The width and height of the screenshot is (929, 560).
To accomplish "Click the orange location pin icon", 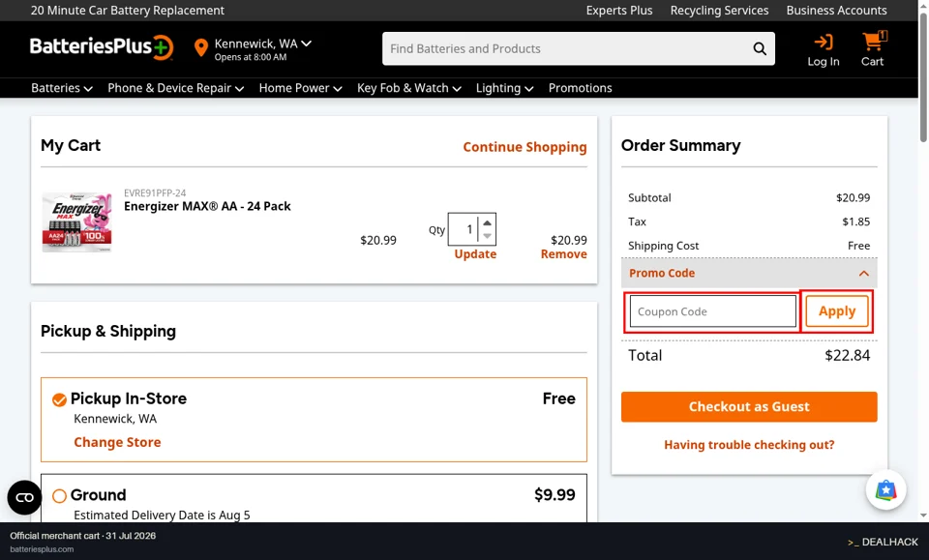I will tap(201, 48).
